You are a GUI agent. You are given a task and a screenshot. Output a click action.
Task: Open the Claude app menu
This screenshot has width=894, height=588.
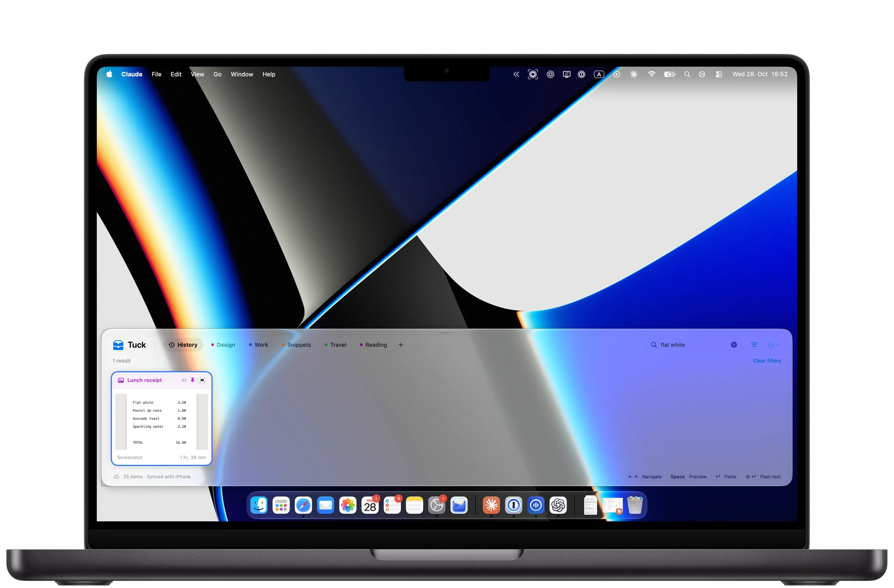click(x=132, y=74)
